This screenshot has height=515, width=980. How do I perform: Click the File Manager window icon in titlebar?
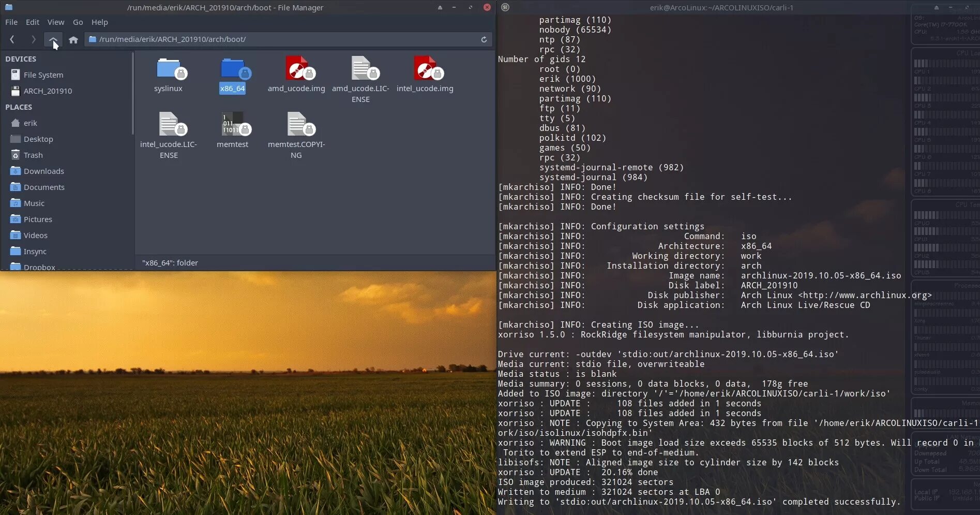8,7
